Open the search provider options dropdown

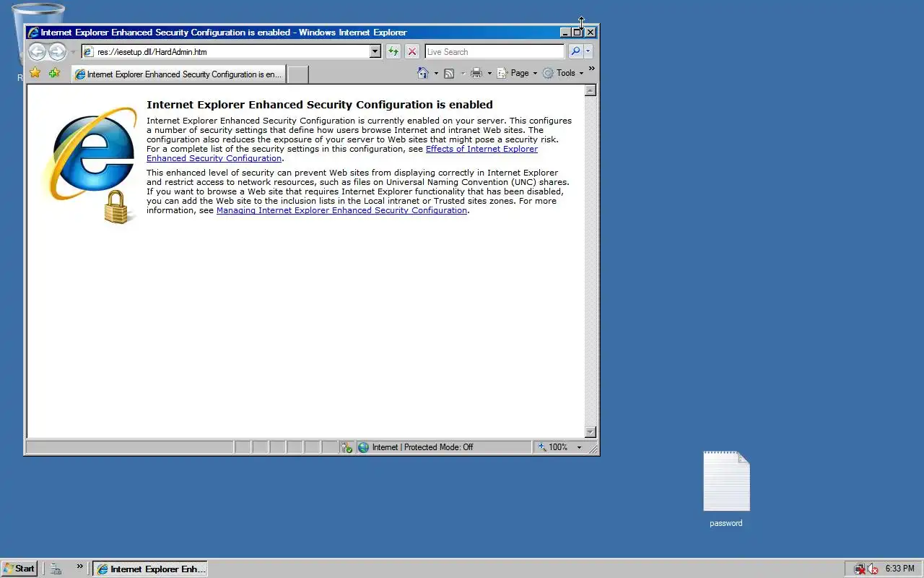(x=588, y=51)
